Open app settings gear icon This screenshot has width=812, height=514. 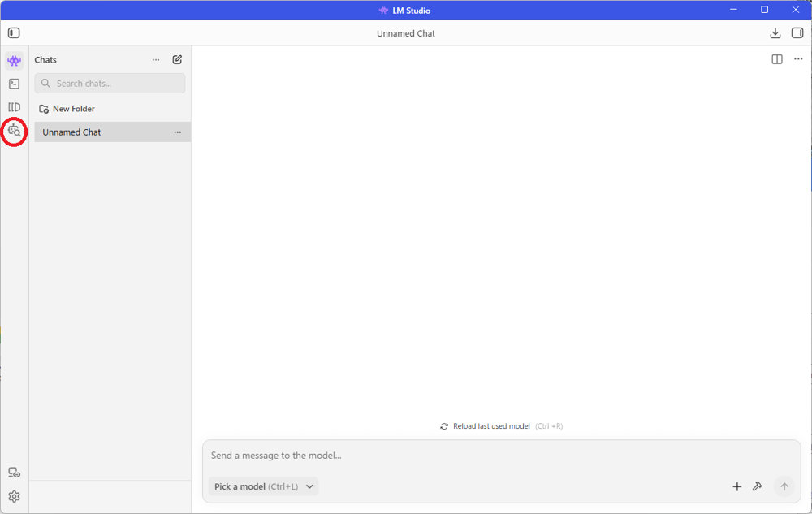coord(14,496)
